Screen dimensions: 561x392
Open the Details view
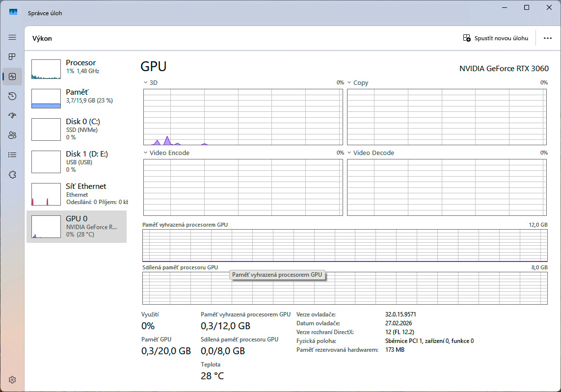pos(12,155)
